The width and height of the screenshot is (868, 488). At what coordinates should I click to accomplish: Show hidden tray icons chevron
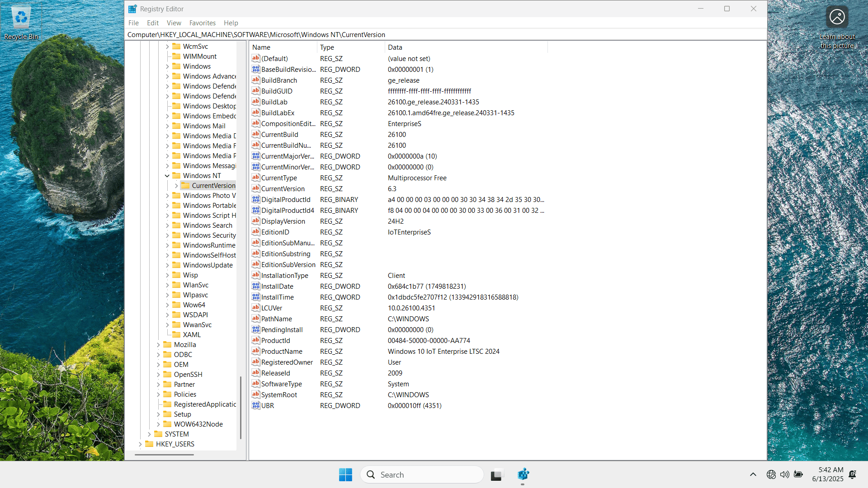click(753, 474)
